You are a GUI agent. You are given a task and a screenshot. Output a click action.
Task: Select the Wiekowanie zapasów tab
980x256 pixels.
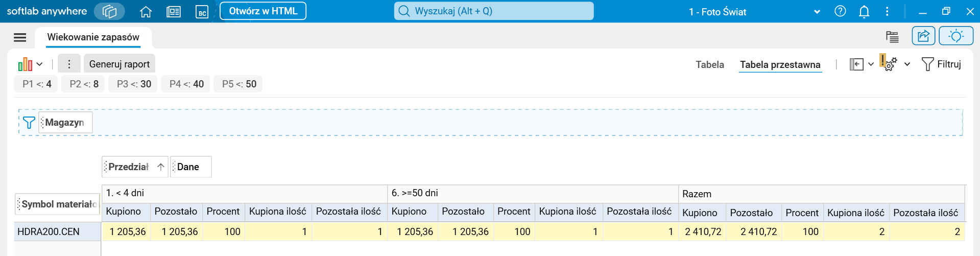(x=93, y=37)
